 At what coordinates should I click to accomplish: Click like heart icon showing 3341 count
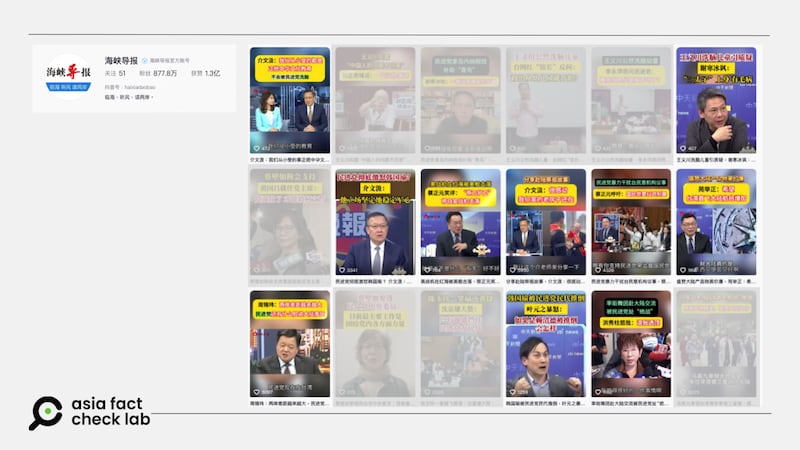click(341, 269)
